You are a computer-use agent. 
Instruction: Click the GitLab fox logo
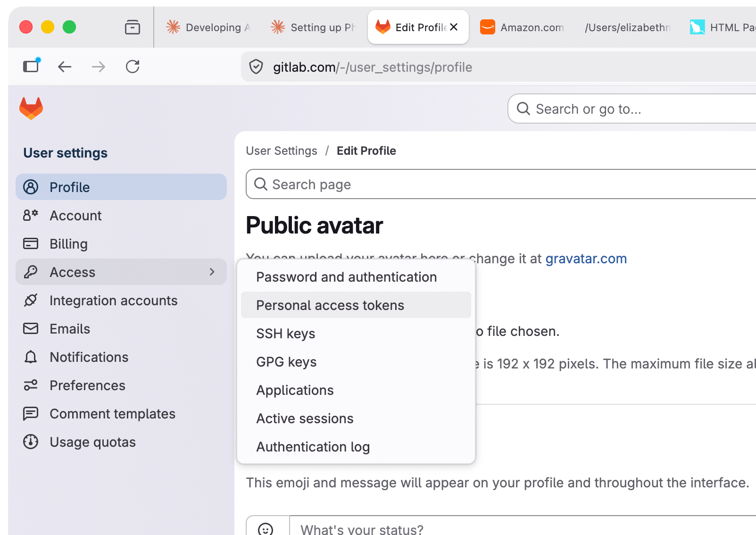pos(31,109)
